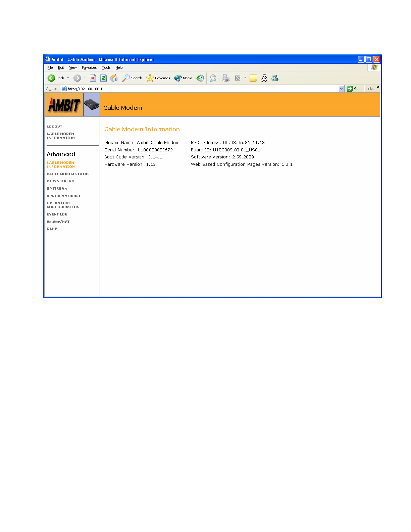This screenshot has height=532, width=411.
Task: Open Router/NAT settings
Action: pyautogui.click(x=58, y=222)
